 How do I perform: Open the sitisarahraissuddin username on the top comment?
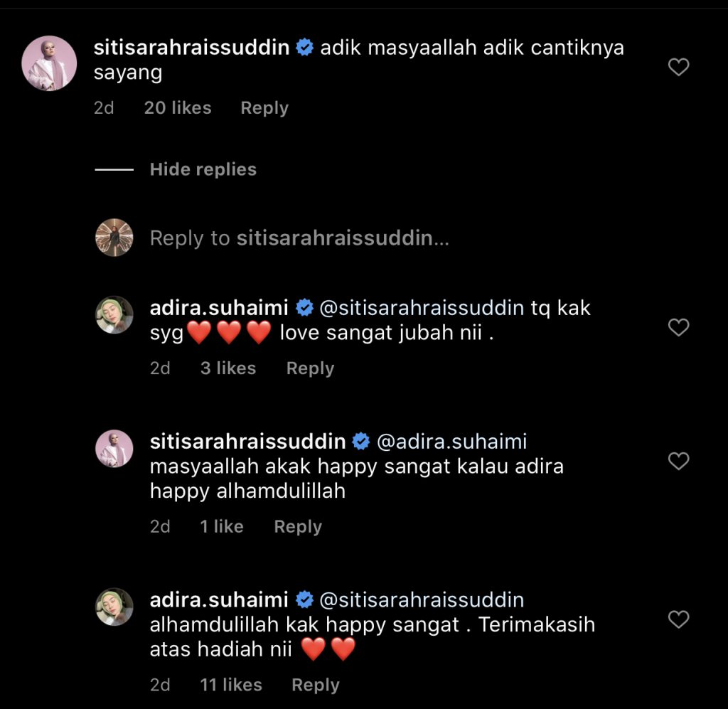(192, 48)
